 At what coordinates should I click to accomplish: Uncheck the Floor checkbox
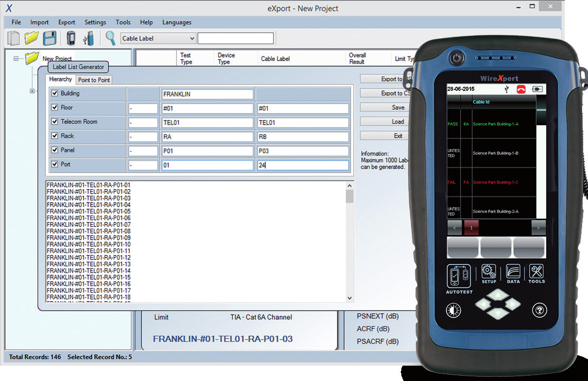point(55,107)
